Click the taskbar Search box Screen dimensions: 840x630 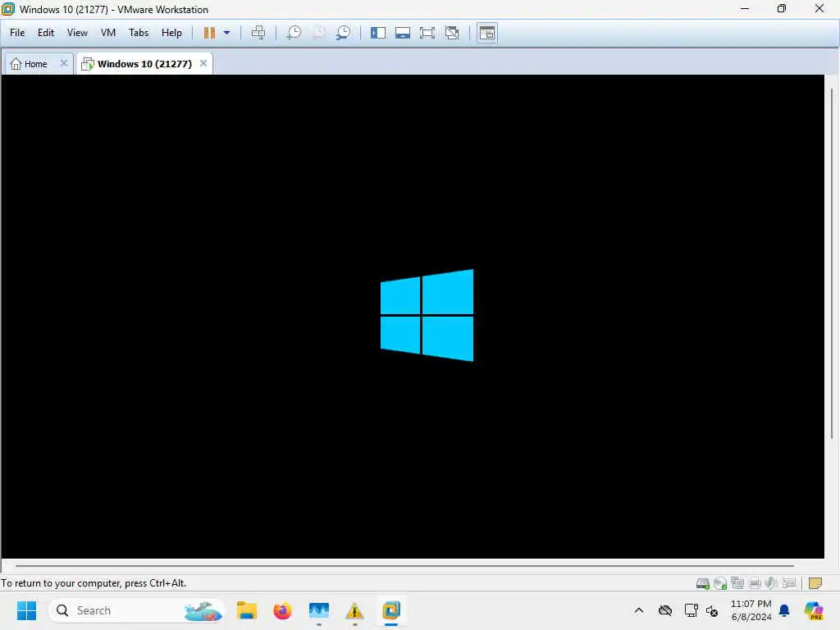click(137, 610)
